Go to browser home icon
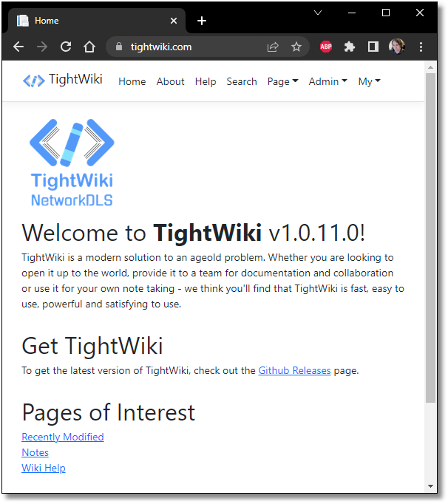448x504 pixels. (89, 47)
